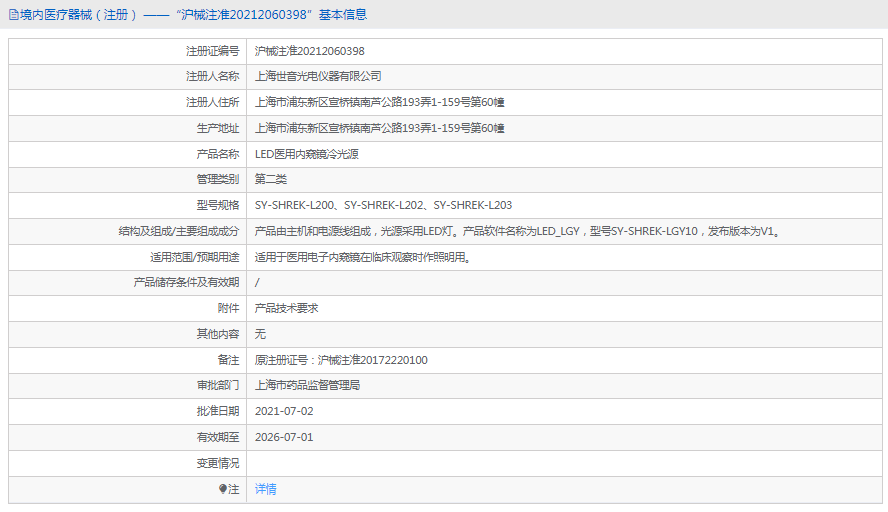Click the 有效期至 row label

[218, 437]
